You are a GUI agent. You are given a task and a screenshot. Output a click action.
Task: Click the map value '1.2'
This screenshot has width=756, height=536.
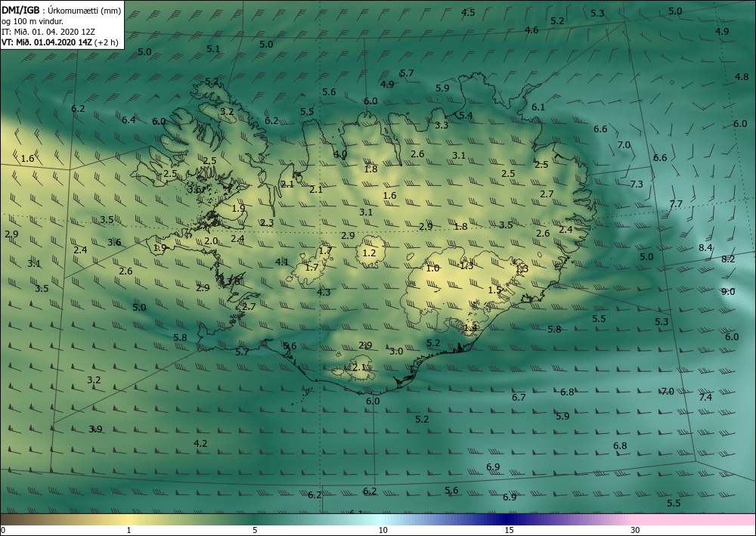[x=369, y=253]
